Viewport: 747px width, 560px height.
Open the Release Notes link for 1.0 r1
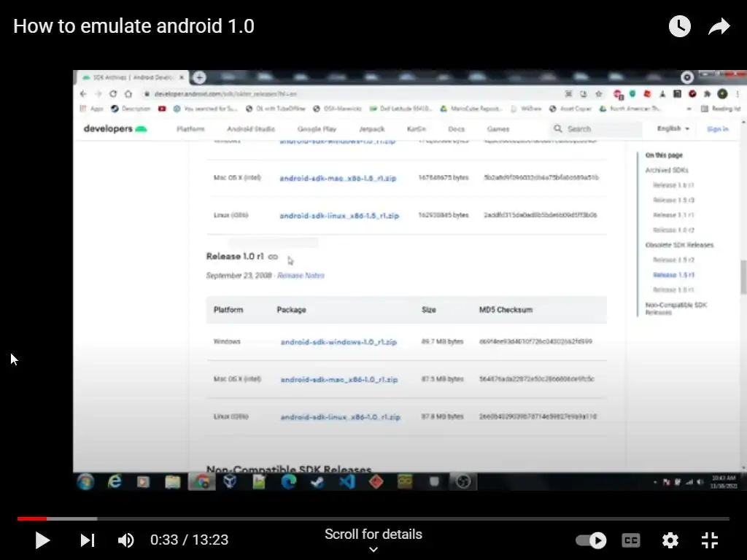click(301, 275)
